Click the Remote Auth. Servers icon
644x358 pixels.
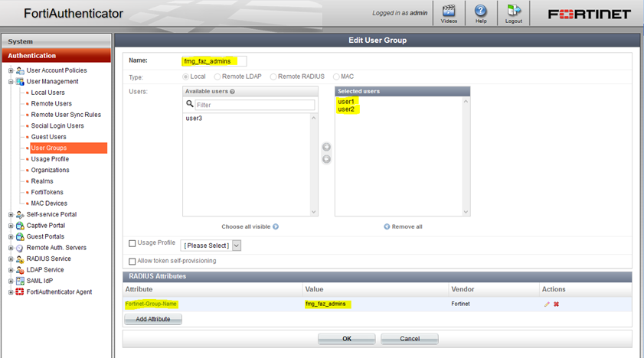click(20, 248)
